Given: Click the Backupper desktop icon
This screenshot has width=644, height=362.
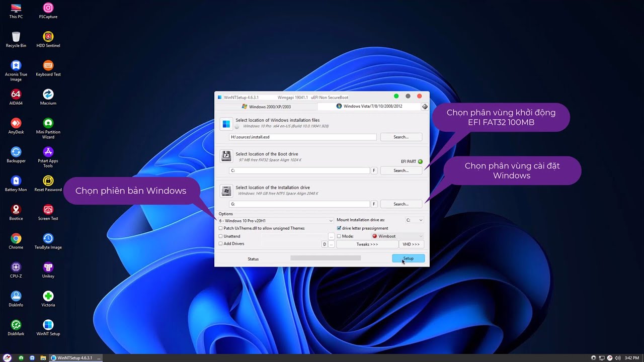Looking at the screenshot, I should pos(16,154).
